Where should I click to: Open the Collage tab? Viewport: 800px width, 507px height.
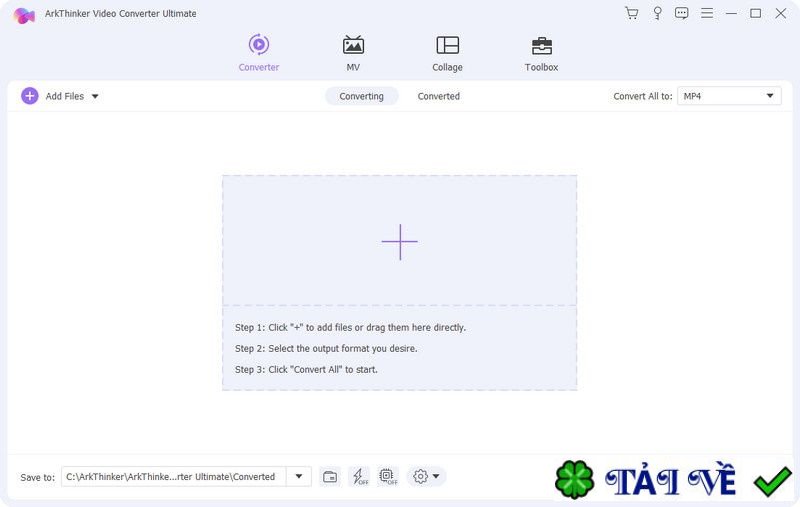447,53
